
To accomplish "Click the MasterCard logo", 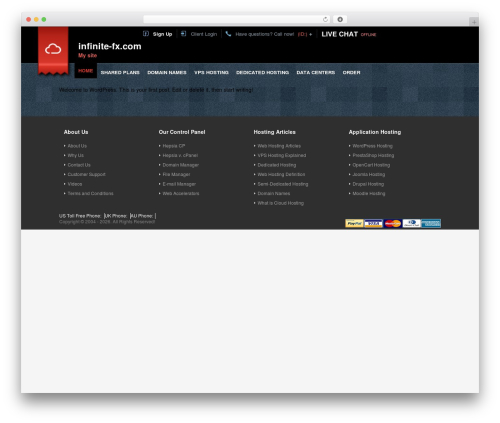I will (392, 223).
